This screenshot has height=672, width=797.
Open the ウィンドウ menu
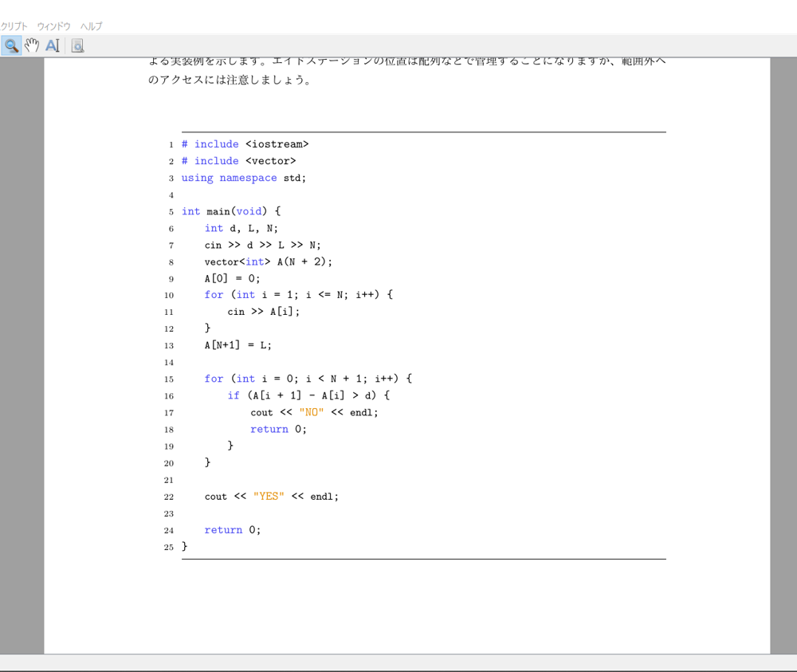click(x=53, y=26)
